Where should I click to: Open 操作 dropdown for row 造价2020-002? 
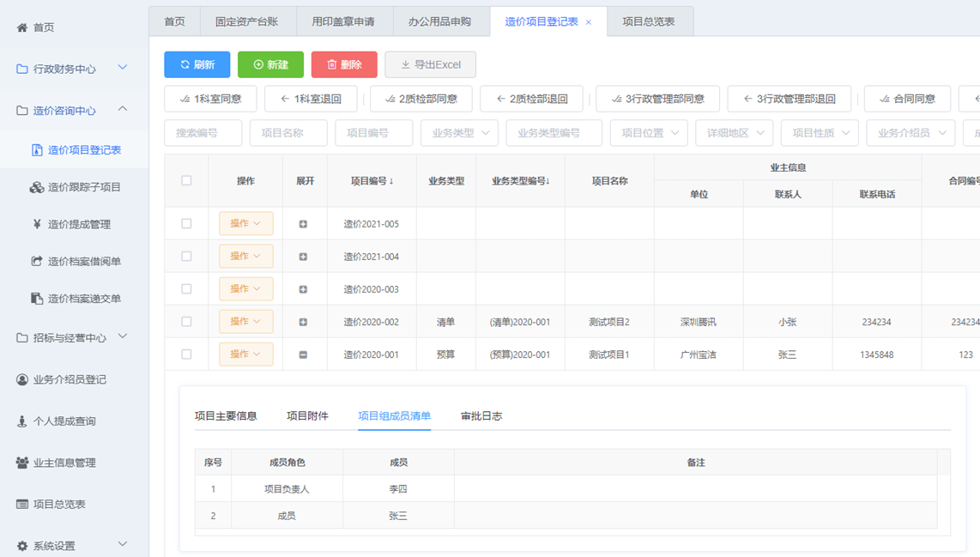[x=245, y=321]
